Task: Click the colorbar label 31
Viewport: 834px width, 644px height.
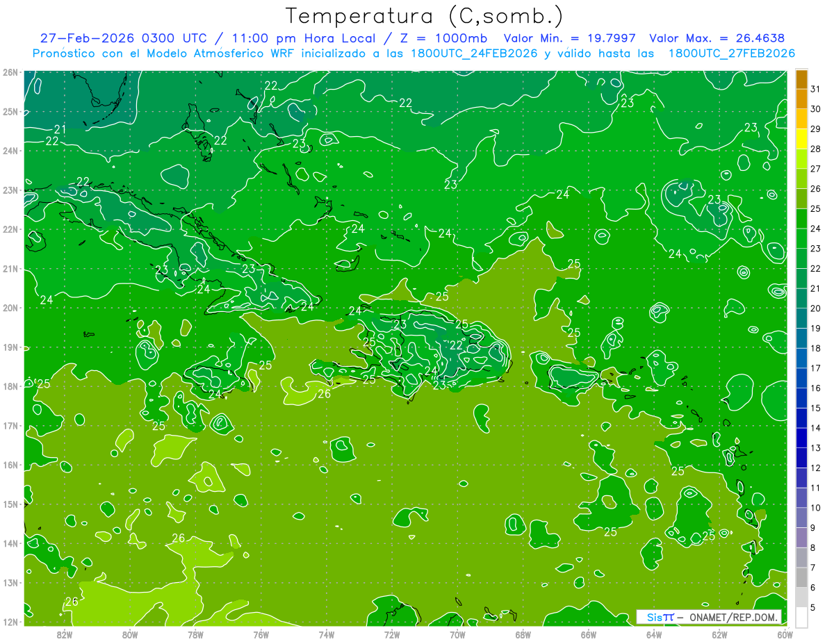Action: click(816, 89)
